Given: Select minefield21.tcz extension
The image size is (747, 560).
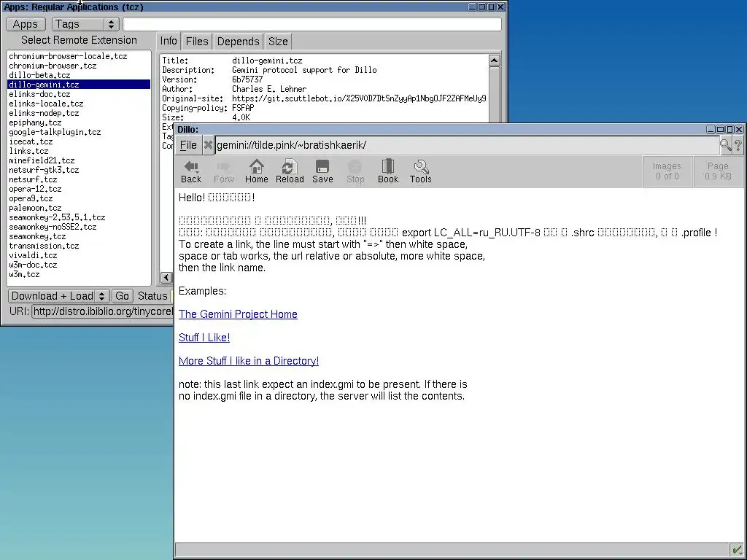Looking at the screenshot, I should (x=79, y=160).
